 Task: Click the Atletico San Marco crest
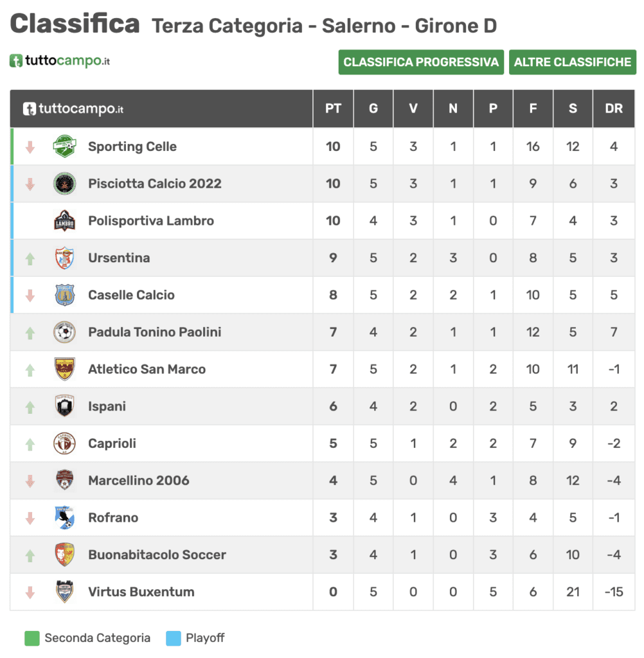[x=65, y=369]
